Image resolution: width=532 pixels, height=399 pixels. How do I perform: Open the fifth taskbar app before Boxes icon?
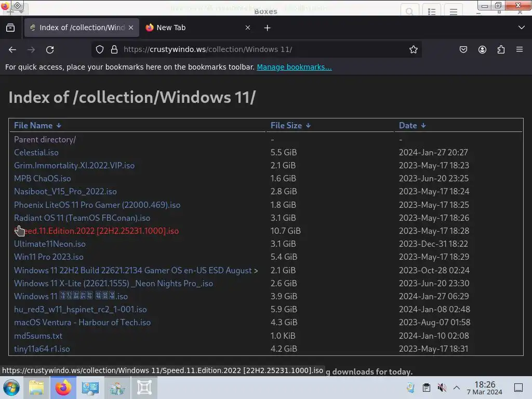[117, 388]
